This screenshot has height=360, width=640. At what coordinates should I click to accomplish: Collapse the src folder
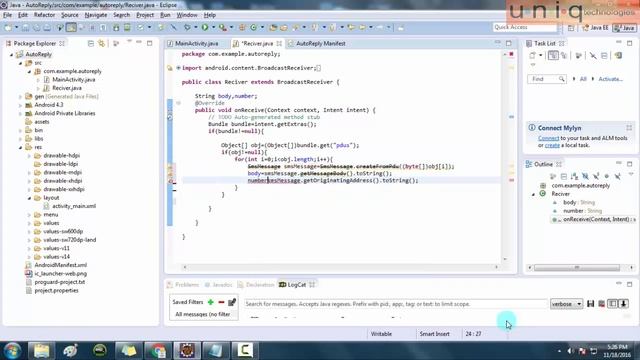[20, 63]
